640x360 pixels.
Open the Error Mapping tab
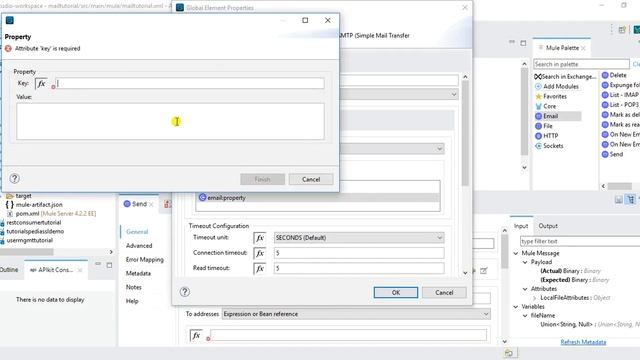point(144,259)
